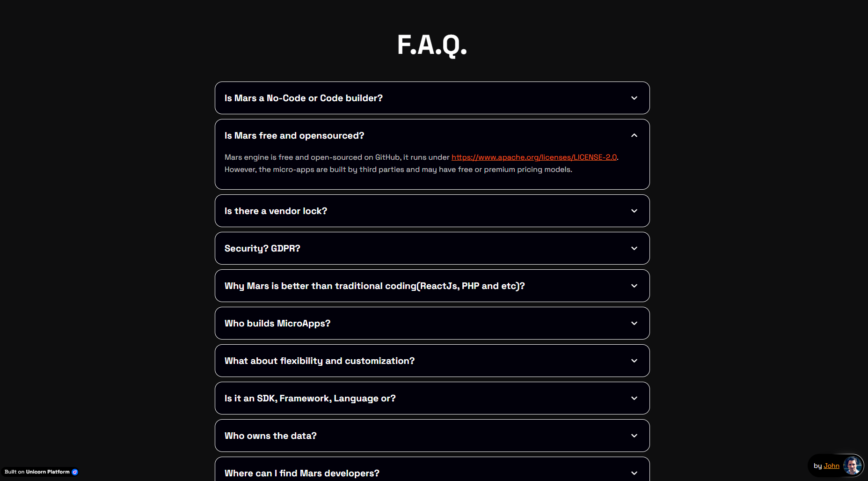Click 'Is Mars a No-Code or Code builder?' title
The image size is (868, 481).
303,98
